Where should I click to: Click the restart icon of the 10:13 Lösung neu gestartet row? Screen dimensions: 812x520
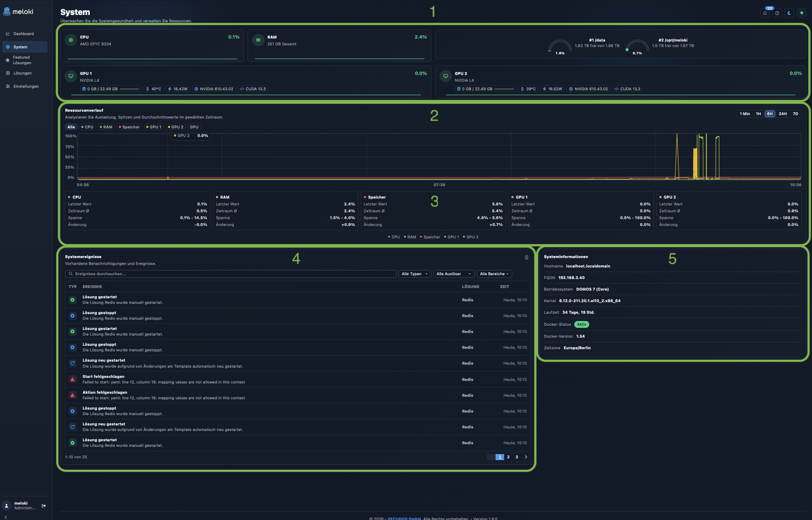73,363
